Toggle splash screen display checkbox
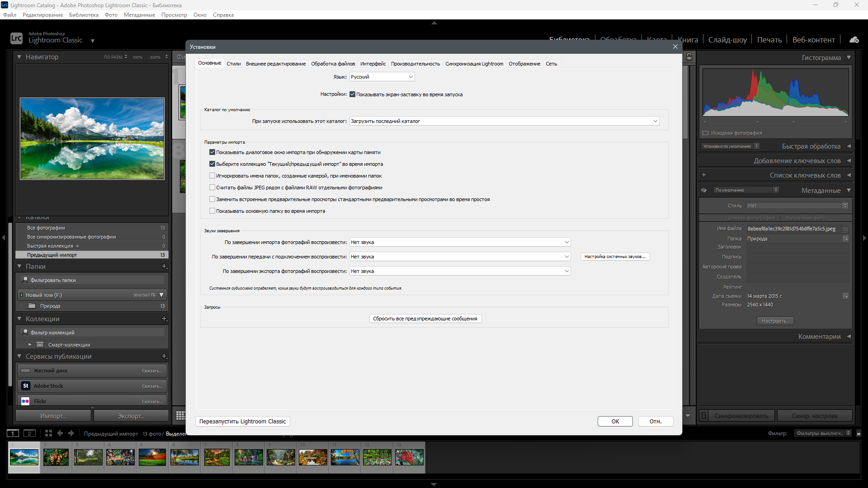This screenshot has height=488, width=868. (x=352, y=94)
